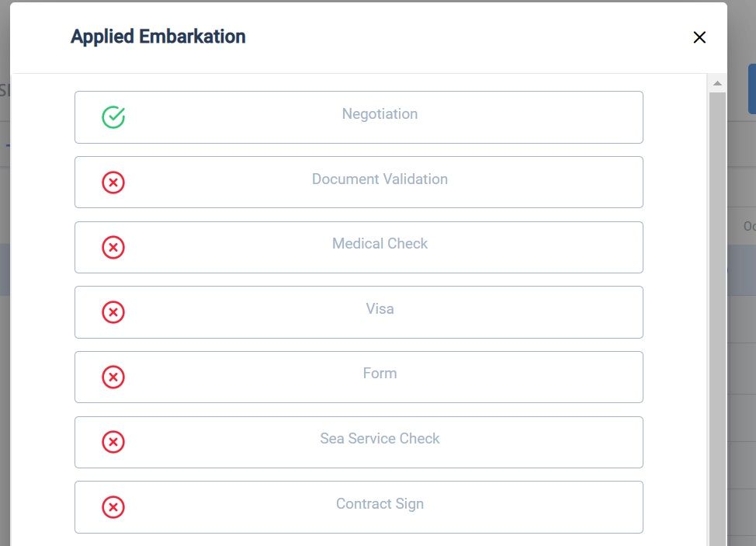Click the red X icon beside Sea Service Check
The height and width of the screenshot is (546, 756).
(x=113, y=442)
